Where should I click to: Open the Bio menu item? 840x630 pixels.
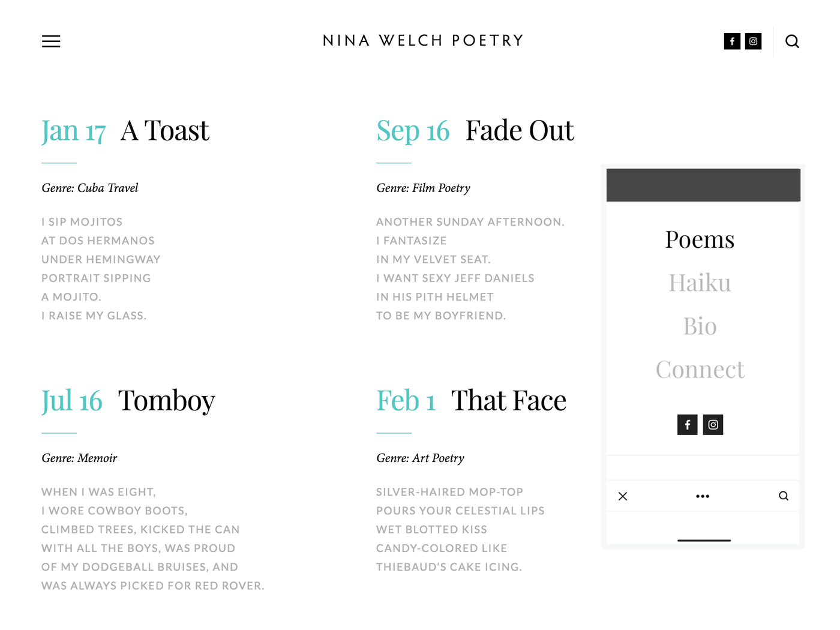pyautogui.click(x=700, y=326)
